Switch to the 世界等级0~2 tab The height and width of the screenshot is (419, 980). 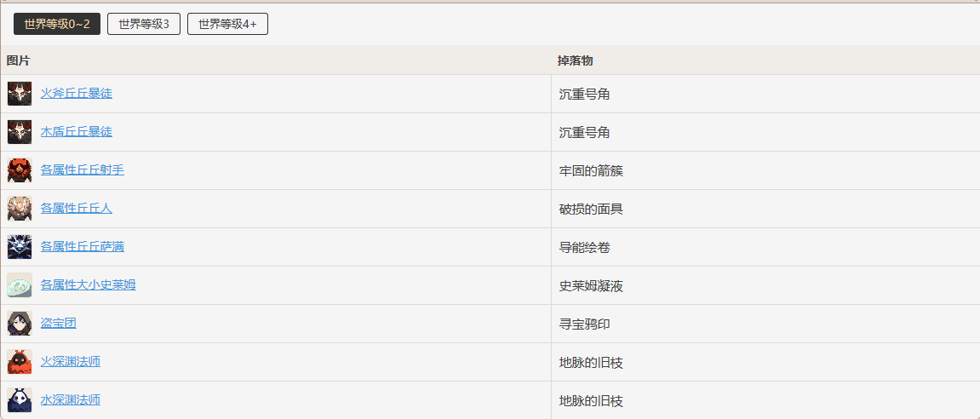(57, 25)
